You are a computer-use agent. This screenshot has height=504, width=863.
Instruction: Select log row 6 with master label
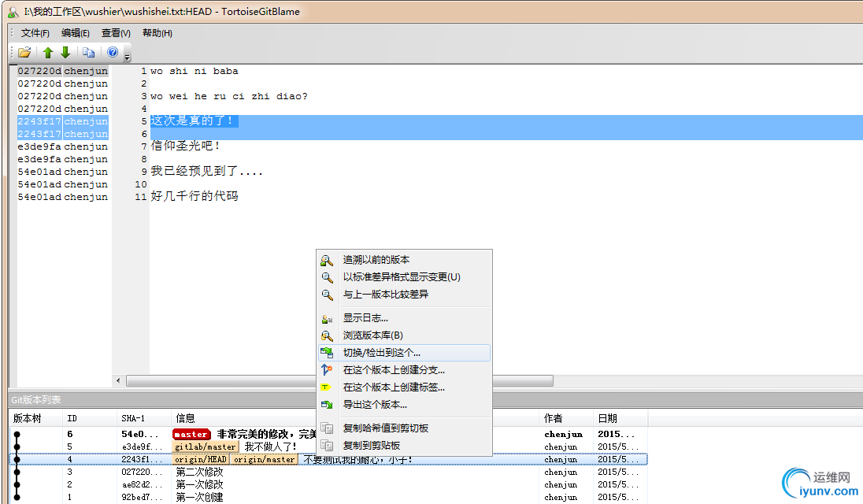click(328, 434)
